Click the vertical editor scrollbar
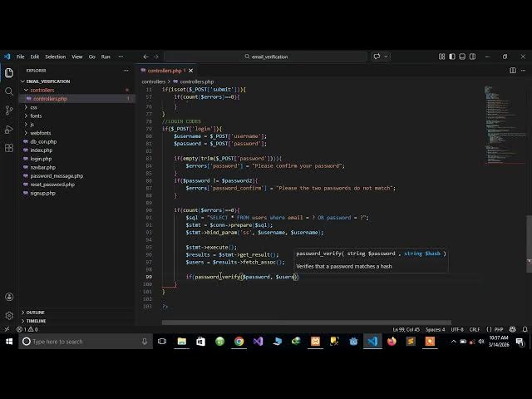532x399 pixels. coord(529,244)
